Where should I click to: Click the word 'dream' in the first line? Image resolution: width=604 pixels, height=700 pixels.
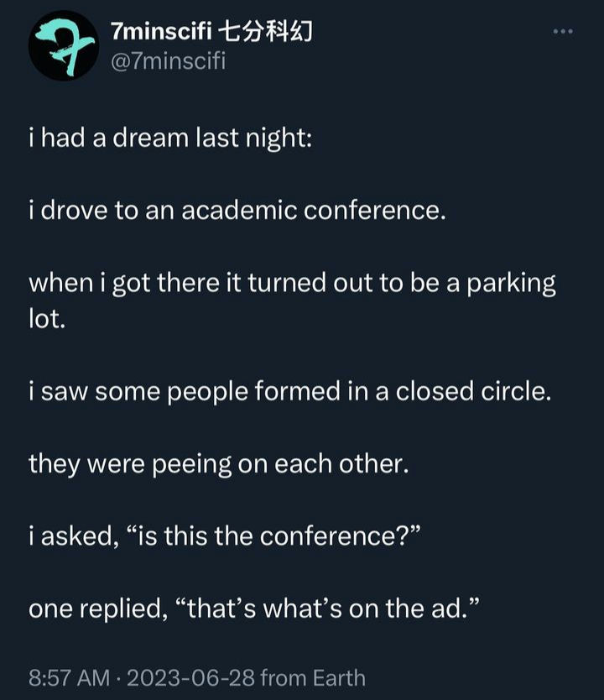click(151, 138)
